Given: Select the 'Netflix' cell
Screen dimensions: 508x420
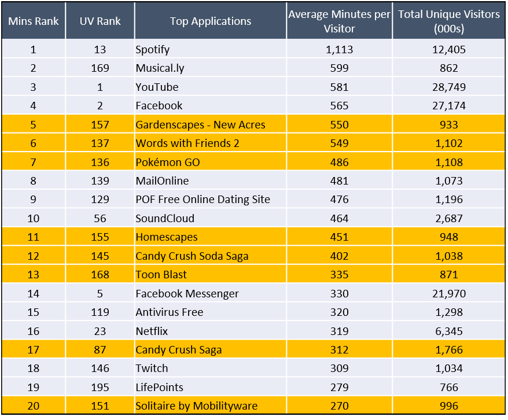Looking at the screenshot, I should point(210,331).
